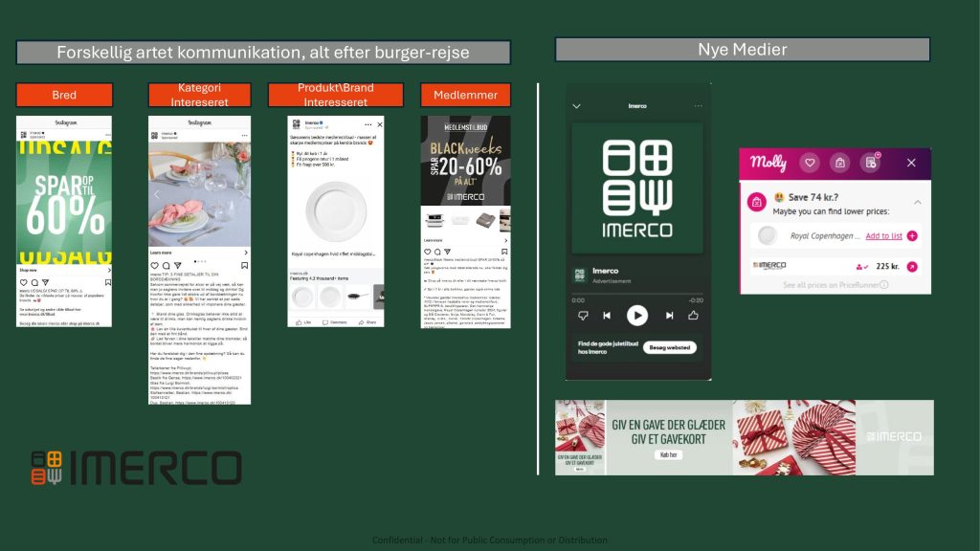Click large Imerco cover art in player
The height and width of the screenshot is (551, 980).
pos(636,188)
